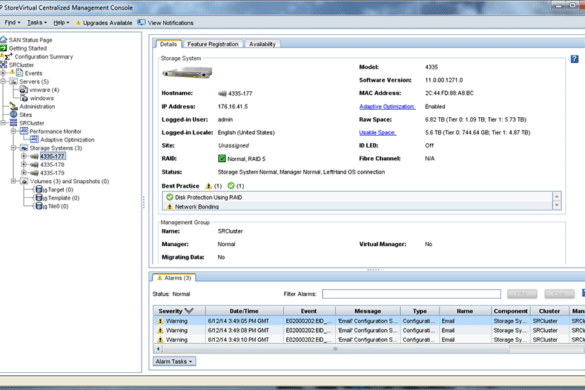Open the Adaptive Optimization link
The image size is (585, 390).
click(x=387, y=106)
